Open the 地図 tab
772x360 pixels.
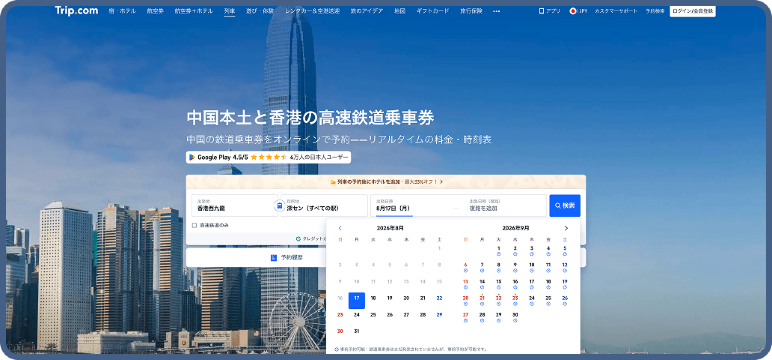pyautogui.click(x=400, y=11)
